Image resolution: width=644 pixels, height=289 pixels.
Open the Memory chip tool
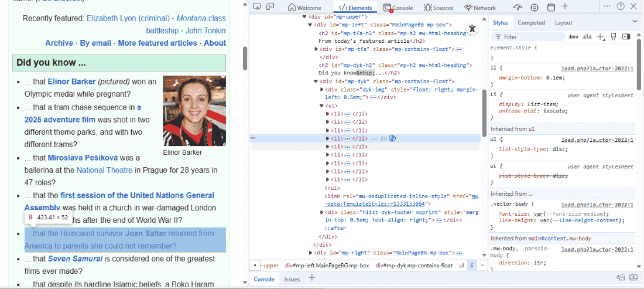535,8
